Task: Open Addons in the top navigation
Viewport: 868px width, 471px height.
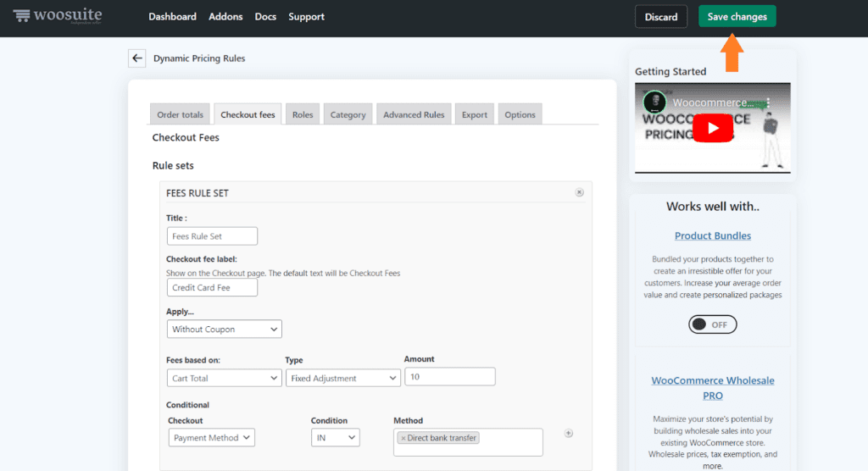Action: [225, 17]
